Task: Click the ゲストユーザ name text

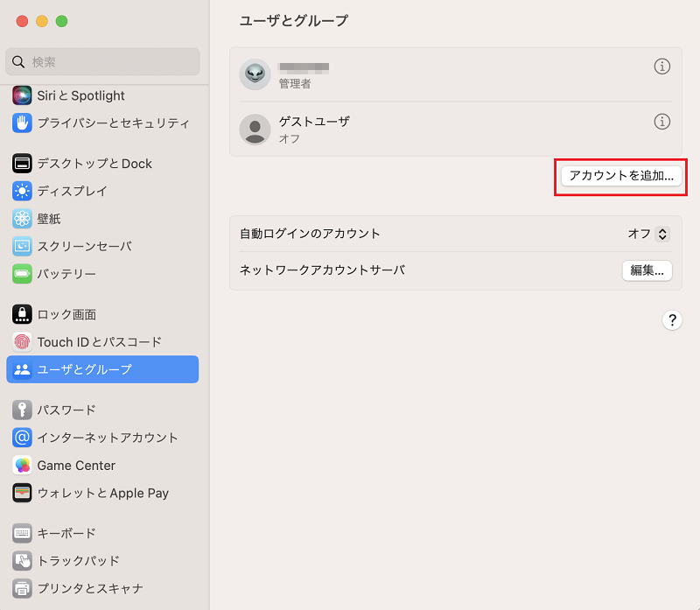Action: [x=314, y=122]
